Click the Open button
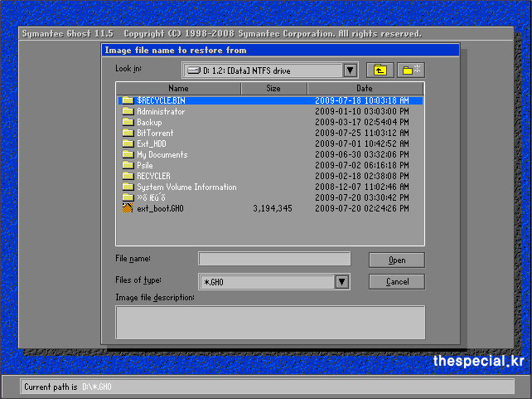This screenshot has width=532, height=399. pos(397,260)
